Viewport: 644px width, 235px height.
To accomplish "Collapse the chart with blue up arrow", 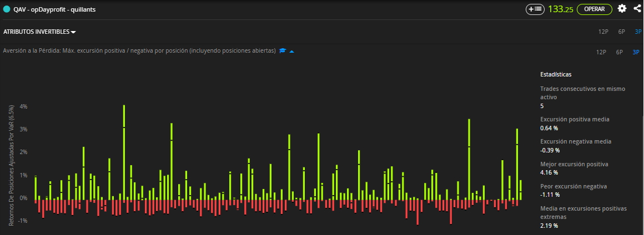I will click(291, 51).
